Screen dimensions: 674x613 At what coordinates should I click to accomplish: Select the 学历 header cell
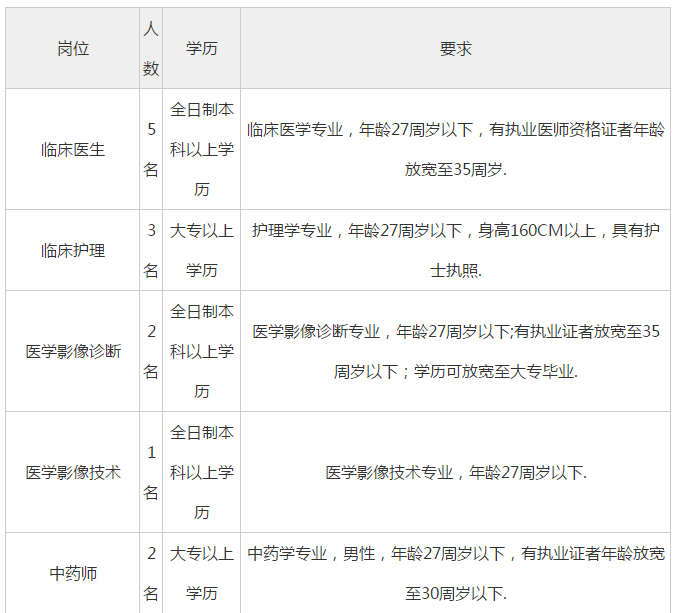[x=201, y=48]
